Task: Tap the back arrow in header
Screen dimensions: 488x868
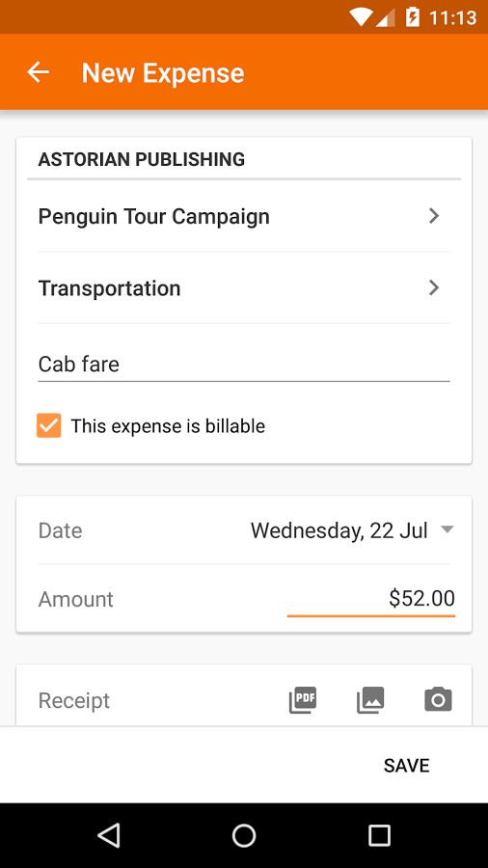Action: pyautogui.click(x=39, y=72)
